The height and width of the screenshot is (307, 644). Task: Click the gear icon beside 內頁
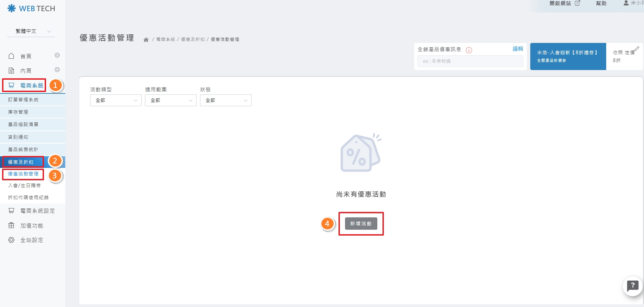point(57,70)
